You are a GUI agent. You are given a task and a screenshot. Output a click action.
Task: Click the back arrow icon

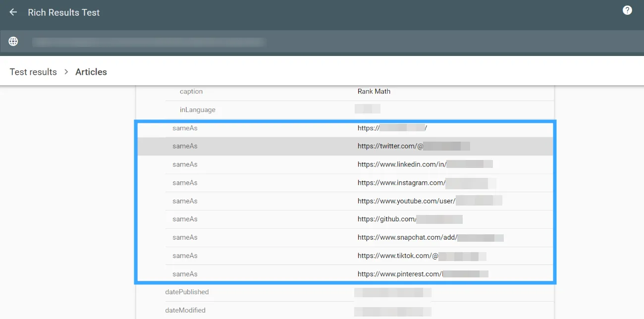13,12
